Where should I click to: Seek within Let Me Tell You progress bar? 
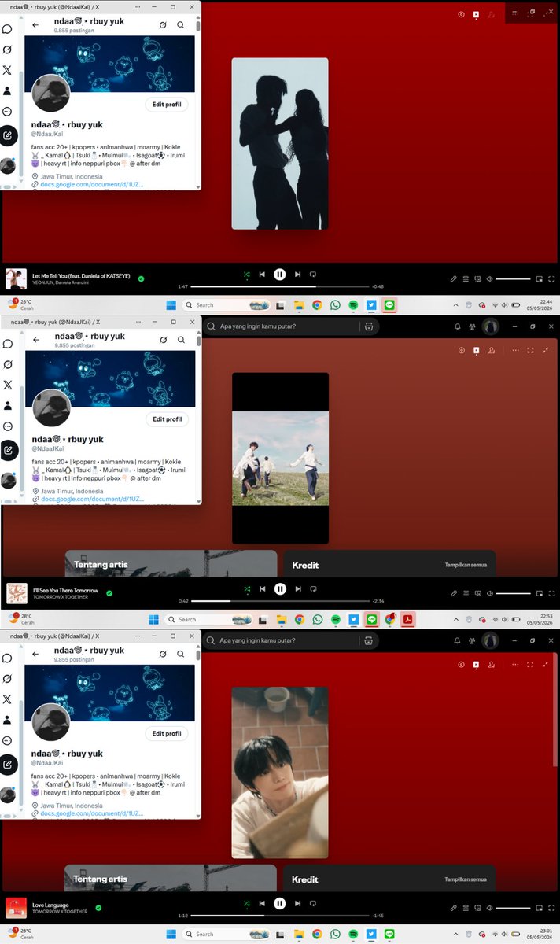point(281,286)
